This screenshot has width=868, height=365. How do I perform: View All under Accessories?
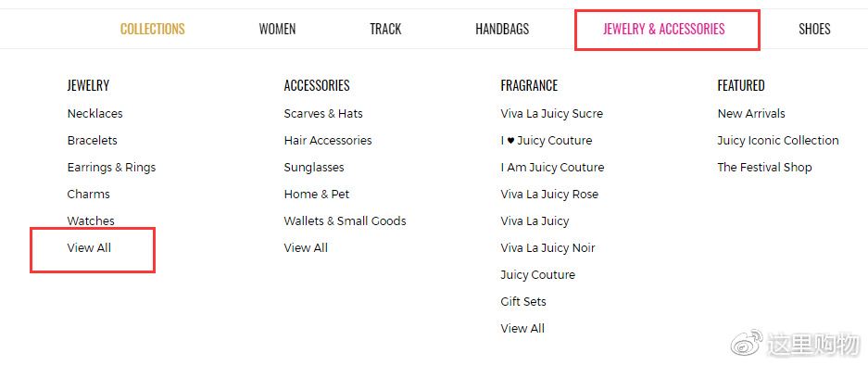click(x=306, y=247)
